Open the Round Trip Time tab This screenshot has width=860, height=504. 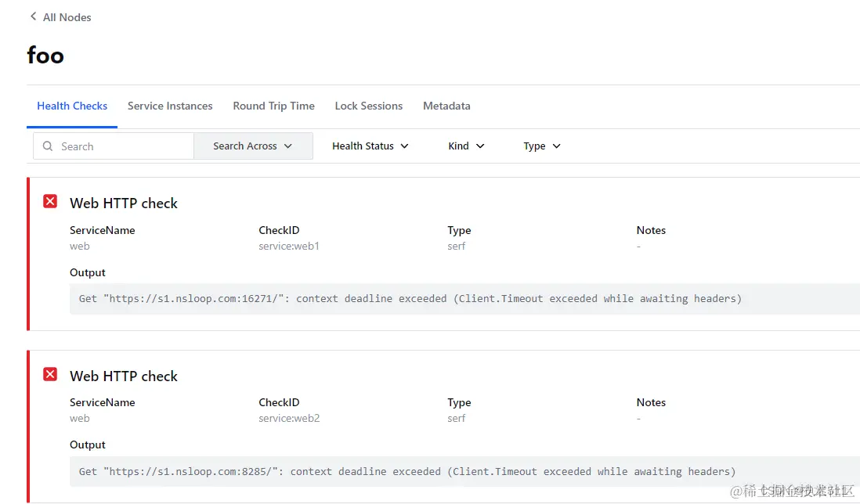tap(273, 106)
